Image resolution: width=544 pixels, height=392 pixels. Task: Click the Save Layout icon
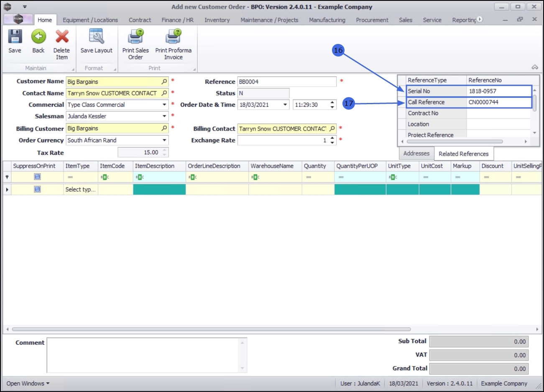coord(96,37)
